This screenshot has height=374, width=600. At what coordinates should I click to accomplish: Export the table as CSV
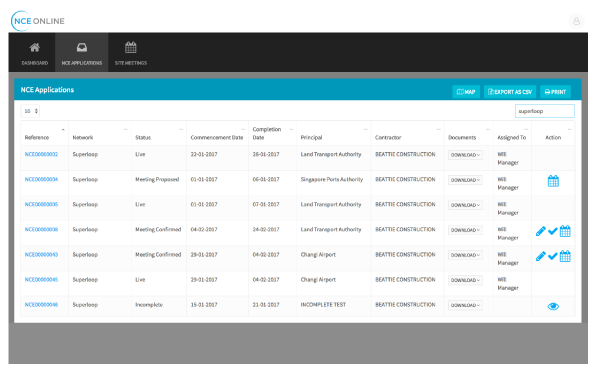tap(510, 92)
